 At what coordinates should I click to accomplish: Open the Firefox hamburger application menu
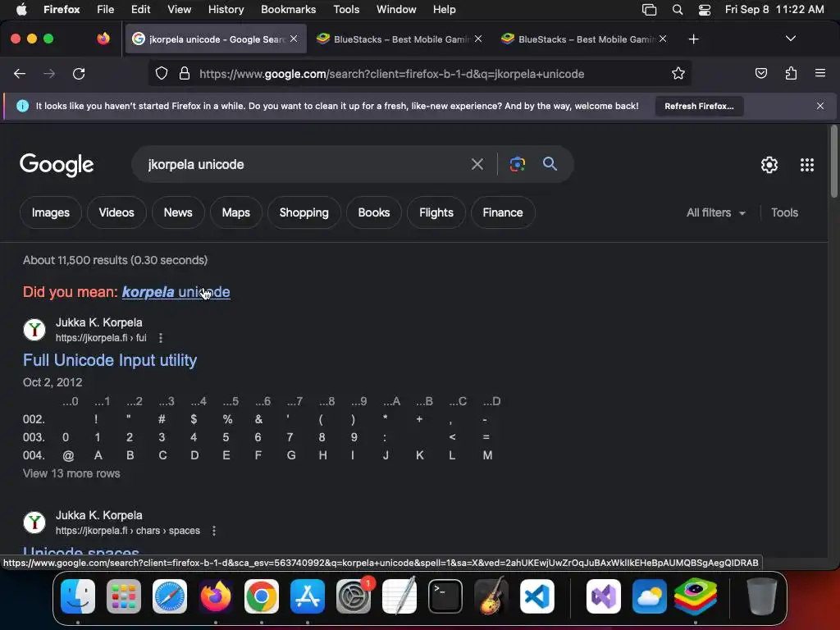click(x=820, y=73)
